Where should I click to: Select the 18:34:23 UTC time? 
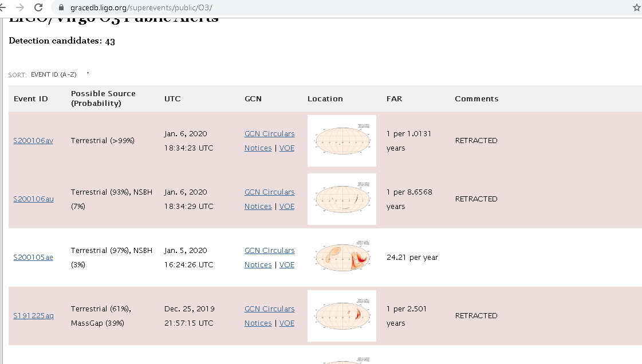[x=189, y=148]
